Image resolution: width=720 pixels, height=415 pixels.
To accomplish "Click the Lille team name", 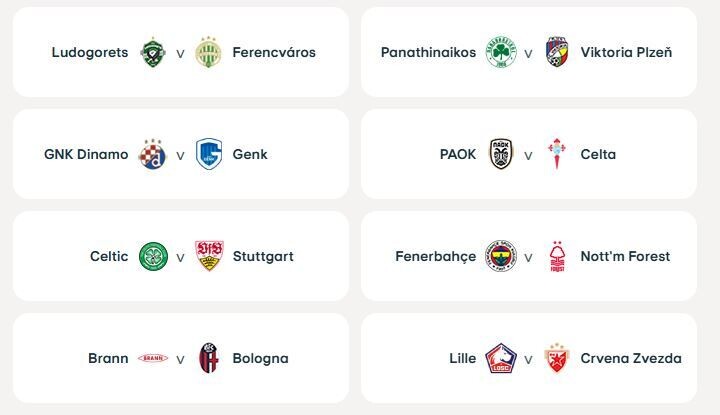I will pos(462,358).
